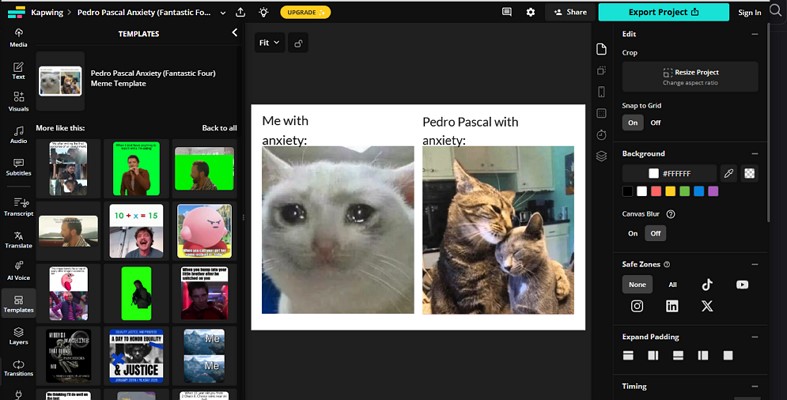787x400 pixels.
Task: Open the Fit zoom dropdown
Action: (269, 43)
